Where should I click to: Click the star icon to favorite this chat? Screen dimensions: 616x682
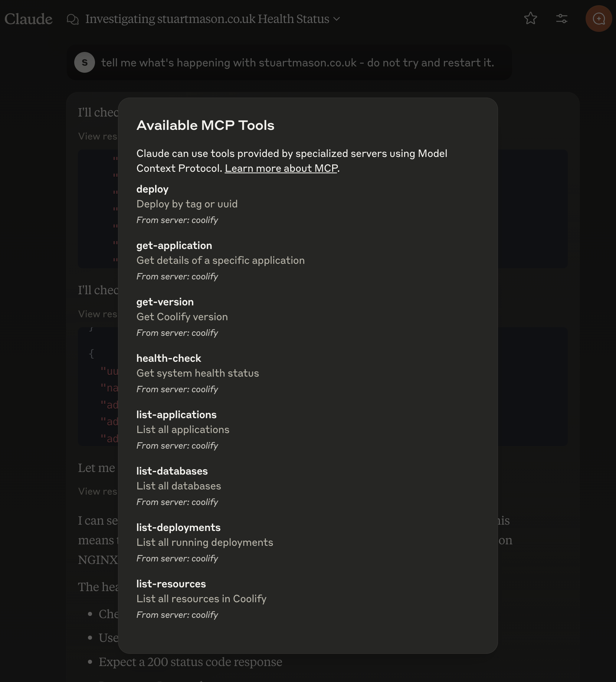(530, 19)
